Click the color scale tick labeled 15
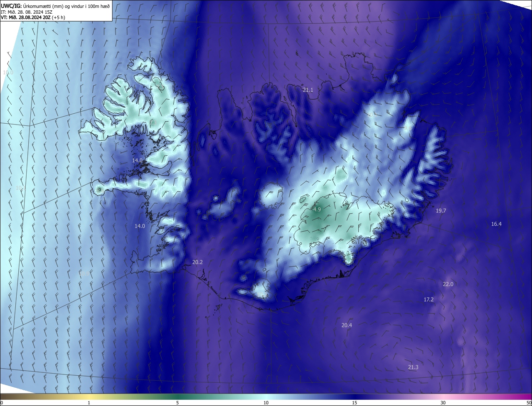 coord(355,403)
